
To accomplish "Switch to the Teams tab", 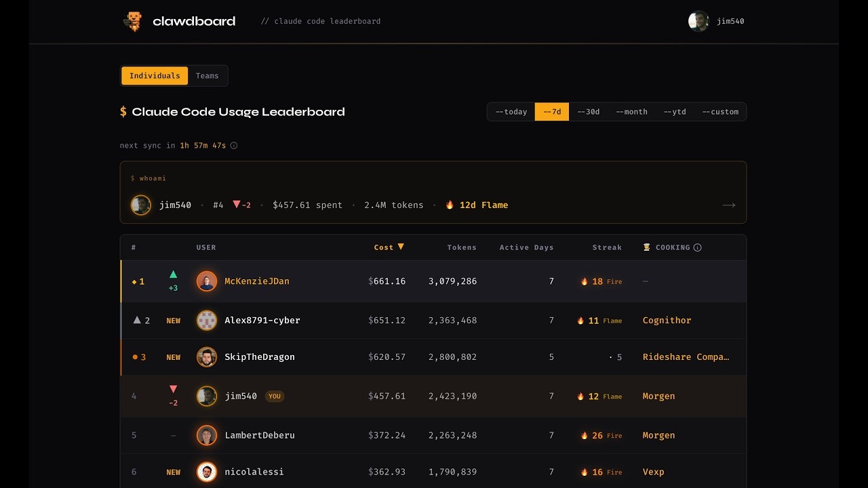I will click(x=207, y=75).
